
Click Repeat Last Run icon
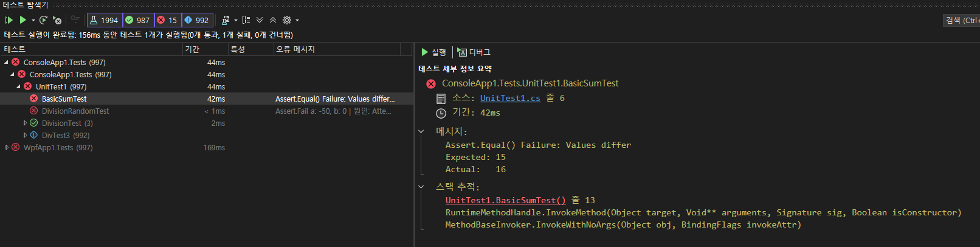(44, 20)
